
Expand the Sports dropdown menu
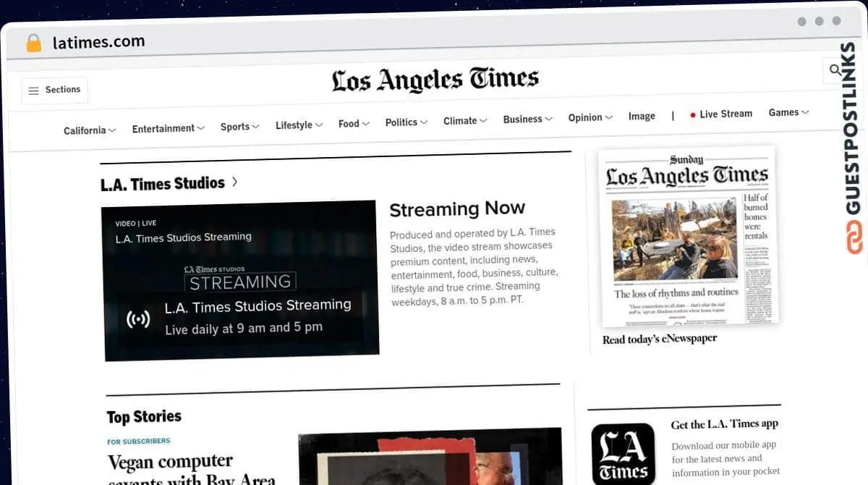[239, 127]
